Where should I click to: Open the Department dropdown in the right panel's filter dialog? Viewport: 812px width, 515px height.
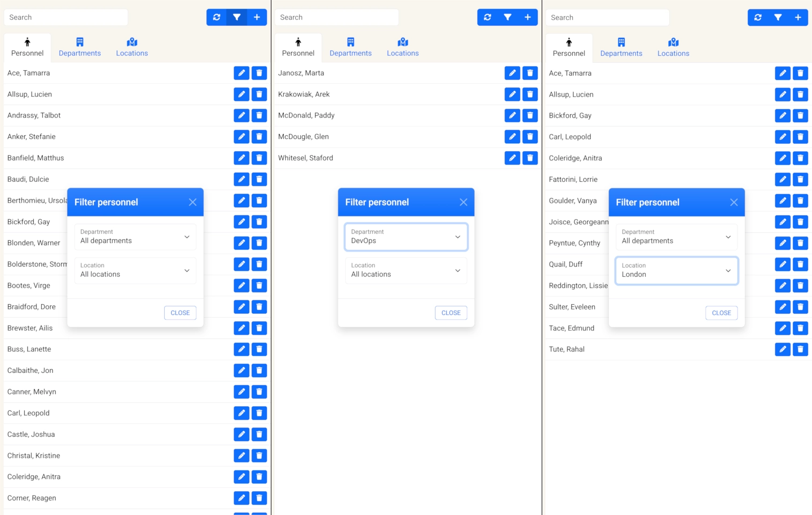coord(677,237)
